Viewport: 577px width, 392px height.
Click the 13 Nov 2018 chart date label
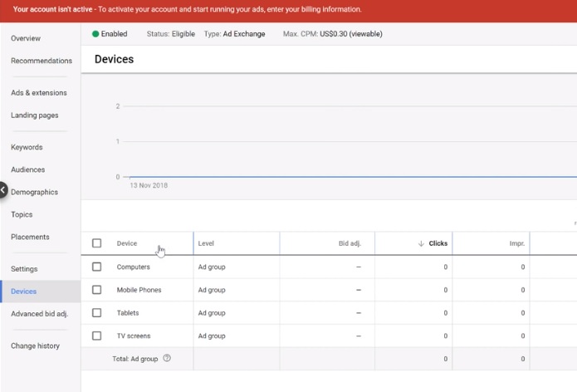(149, 185)
